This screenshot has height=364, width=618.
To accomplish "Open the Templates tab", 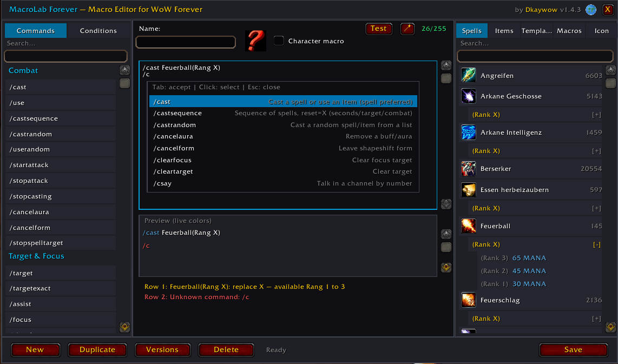I will pyautogui.click(x=536, y=31).
